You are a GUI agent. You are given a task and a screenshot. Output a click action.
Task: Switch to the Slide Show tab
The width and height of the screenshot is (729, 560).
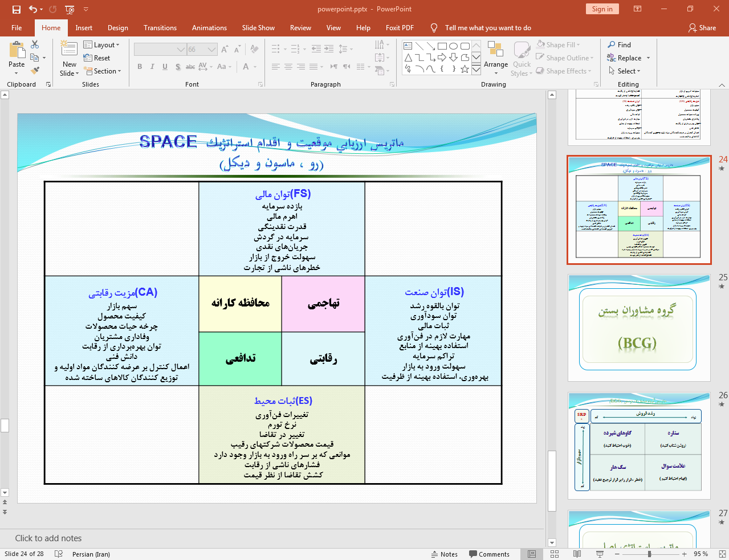coord(258,27)
